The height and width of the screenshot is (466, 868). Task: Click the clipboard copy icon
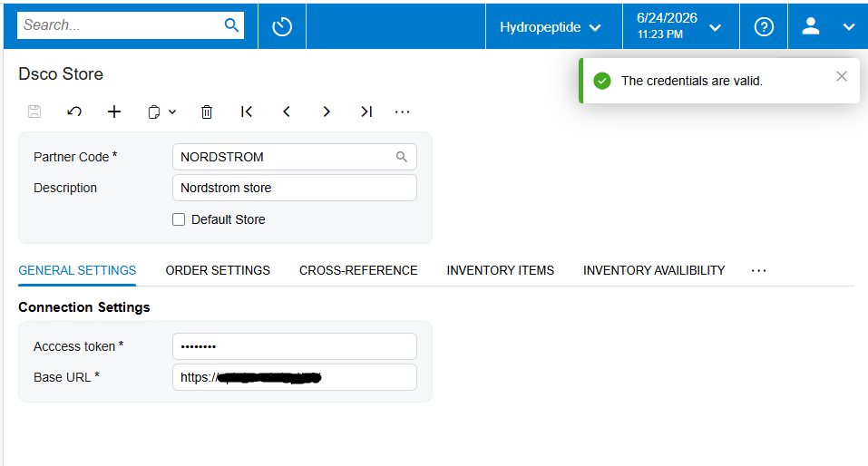[154, 112]
